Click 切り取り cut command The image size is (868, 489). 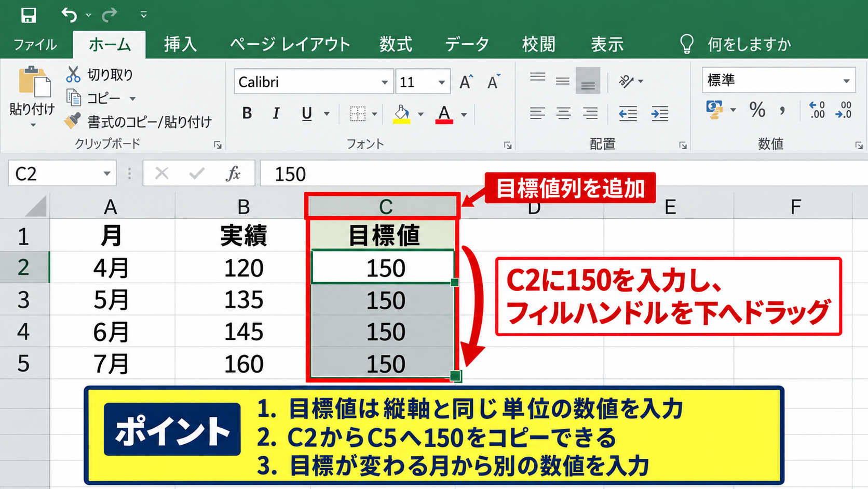[x=100, y=74]
